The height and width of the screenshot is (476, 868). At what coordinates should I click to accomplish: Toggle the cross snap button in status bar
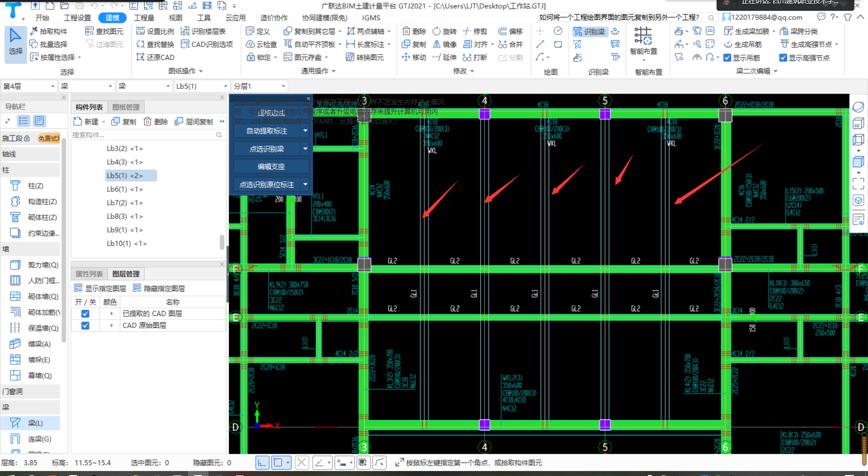(x=302, y=462)
